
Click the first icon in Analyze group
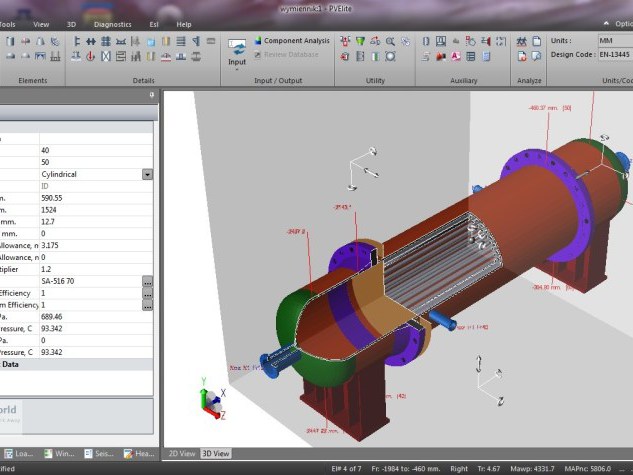[522, 42]
